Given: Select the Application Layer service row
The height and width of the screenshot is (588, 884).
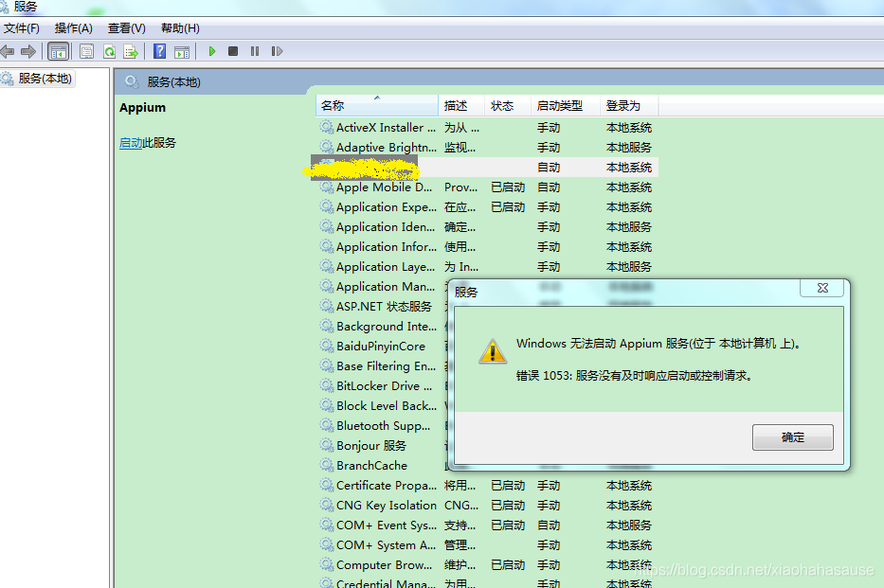Looking at the screenshot, I should (487, 267).
